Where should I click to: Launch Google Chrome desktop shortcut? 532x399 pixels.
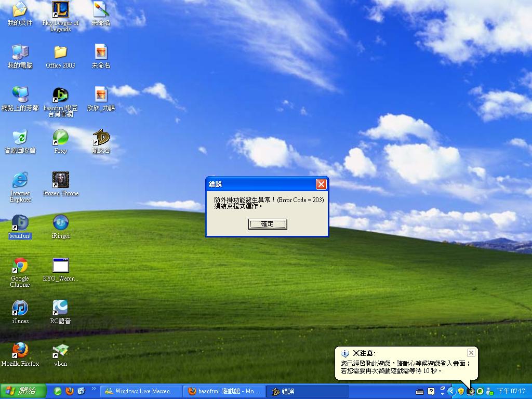20,272
